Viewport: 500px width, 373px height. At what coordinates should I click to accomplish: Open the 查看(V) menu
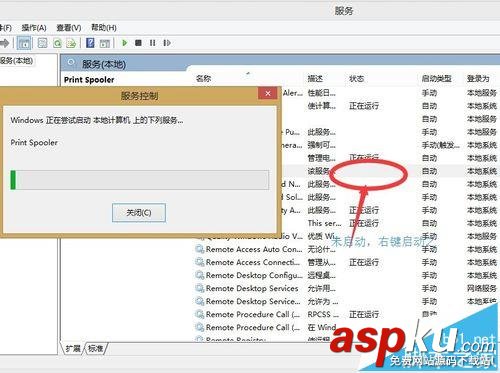69,28
